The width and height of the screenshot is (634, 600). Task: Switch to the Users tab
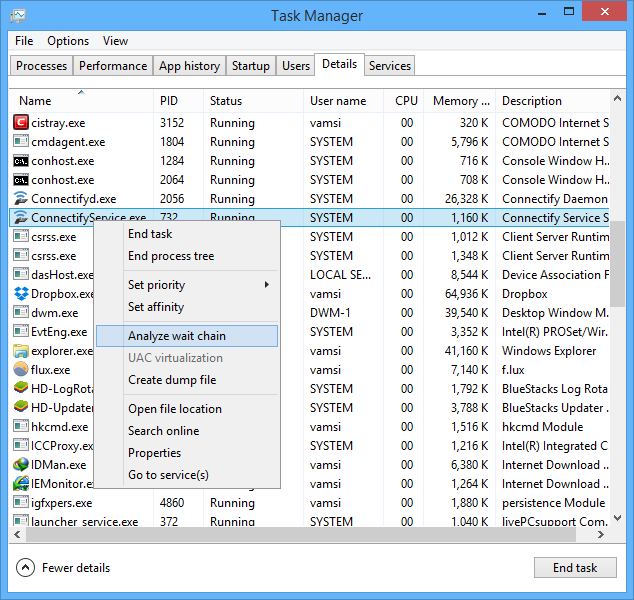tap(296, 65)
